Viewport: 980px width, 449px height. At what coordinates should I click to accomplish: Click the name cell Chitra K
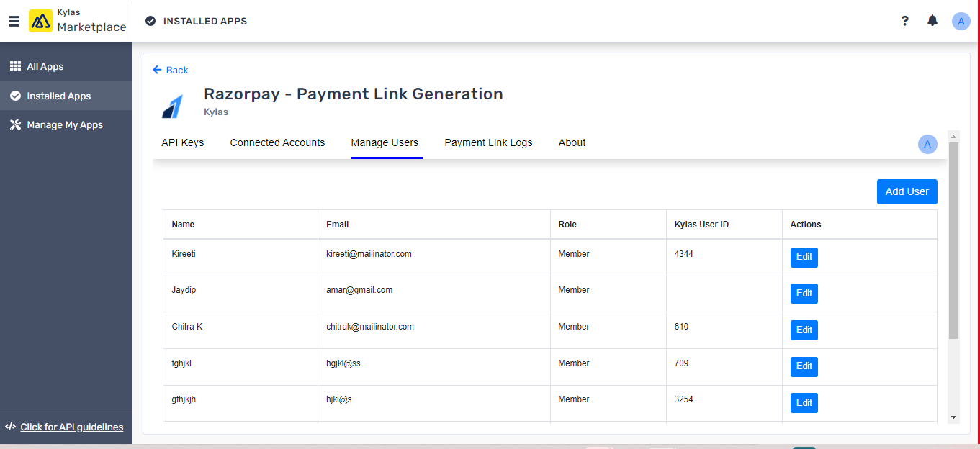pos(187,327)
